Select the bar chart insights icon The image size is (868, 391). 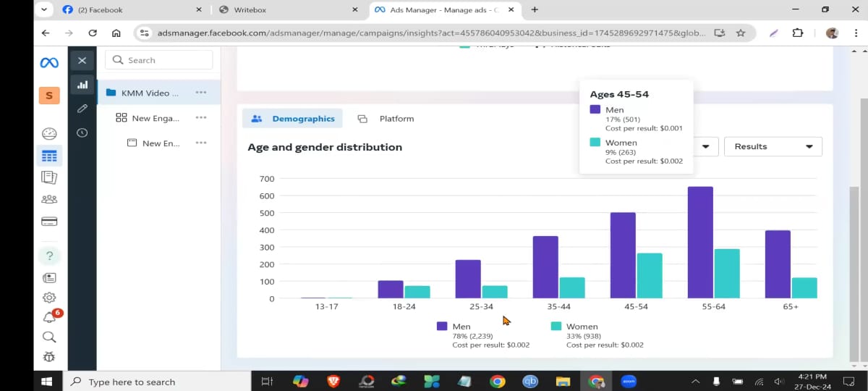[x=82, y=85]
